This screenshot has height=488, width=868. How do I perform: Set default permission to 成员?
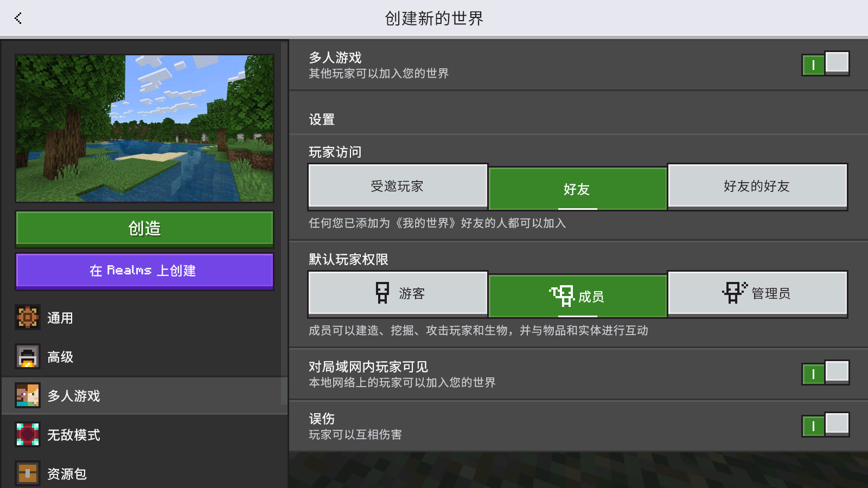577,296
